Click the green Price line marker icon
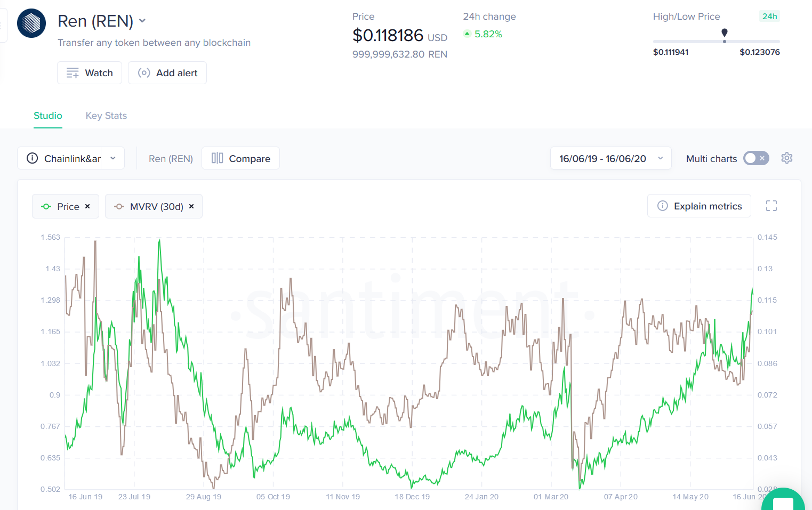Viewport: 812px width, 510px height. 46,207
